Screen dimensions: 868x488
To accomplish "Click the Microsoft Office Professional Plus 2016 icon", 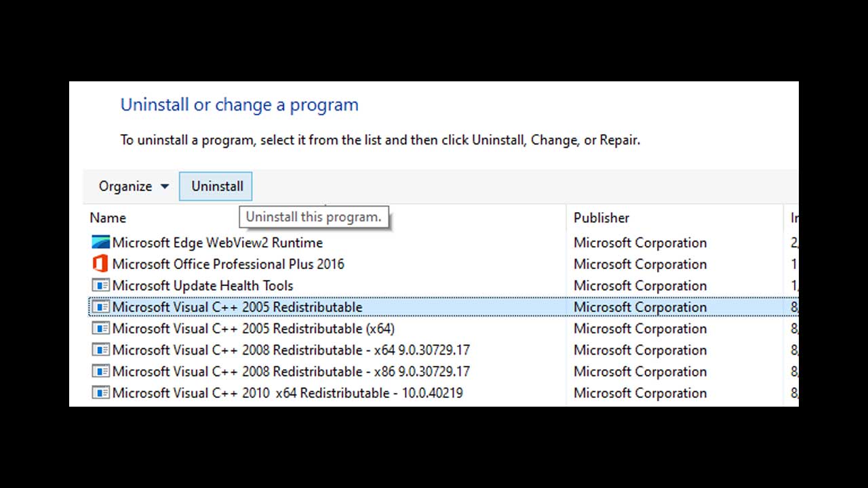I will click(100, 264).
